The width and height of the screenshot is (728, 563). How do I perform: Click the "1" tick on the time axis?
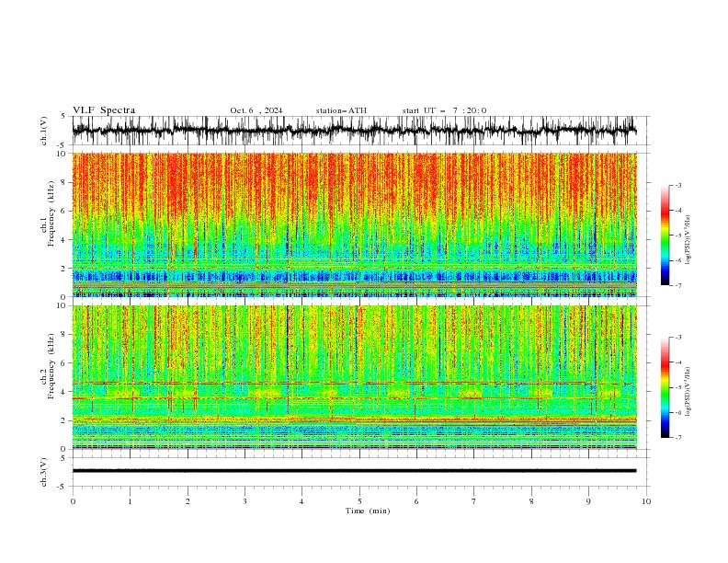[x=130, y=501]
